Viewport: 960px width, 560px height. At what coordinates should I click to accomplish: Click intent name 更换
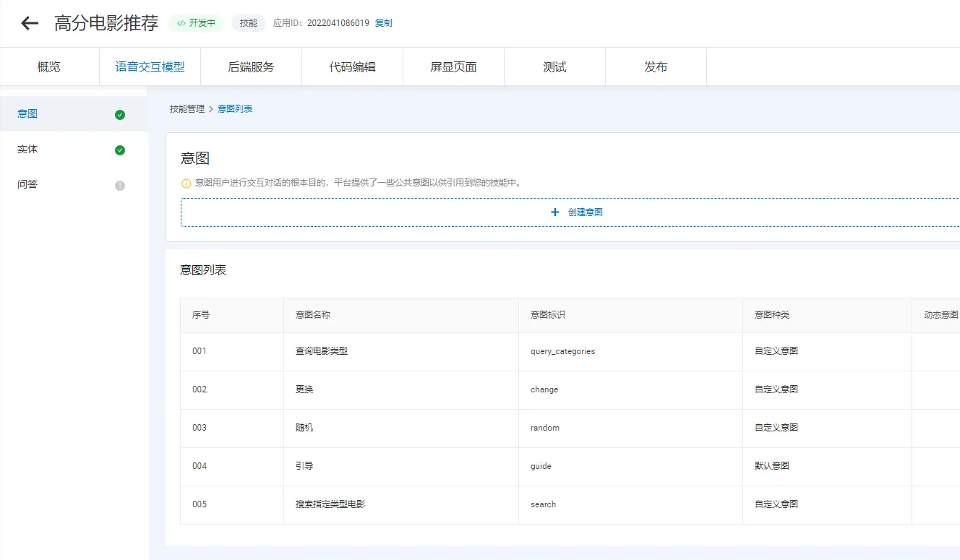pos(304,389)
